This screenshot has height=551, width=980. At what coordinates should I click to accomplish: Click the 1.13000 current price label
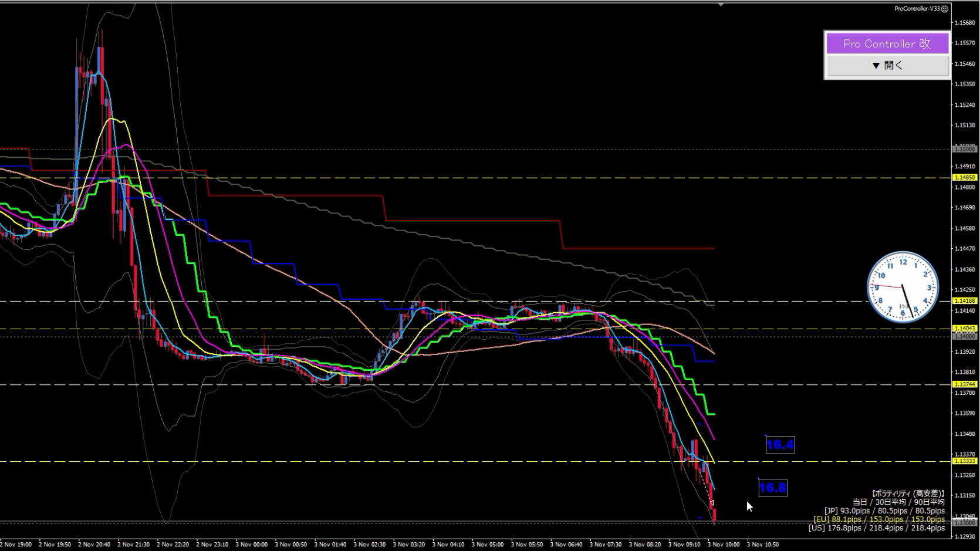965,522
